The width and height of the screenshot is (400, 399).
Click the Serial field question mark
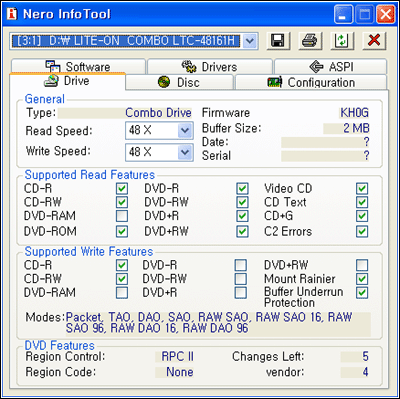(x=366, y=156)
